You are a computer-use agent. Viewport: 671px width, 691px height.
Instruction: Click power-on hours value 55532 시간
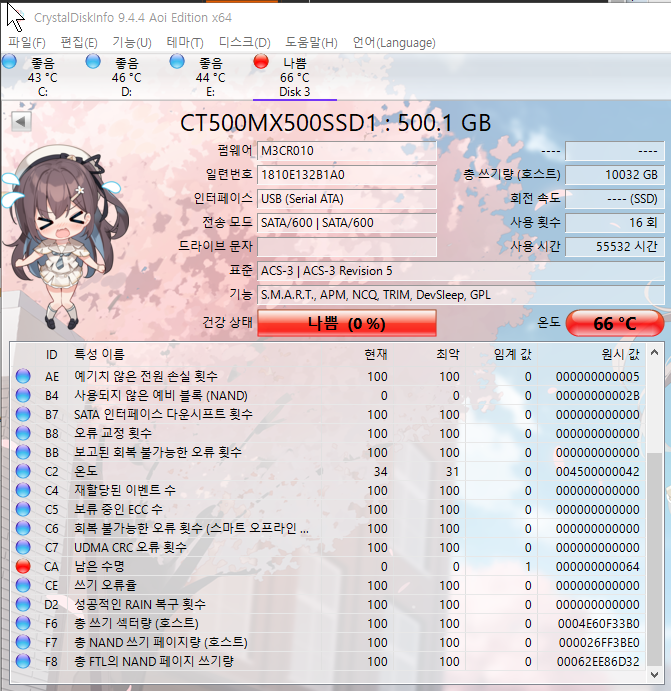(x=615, y=247)
